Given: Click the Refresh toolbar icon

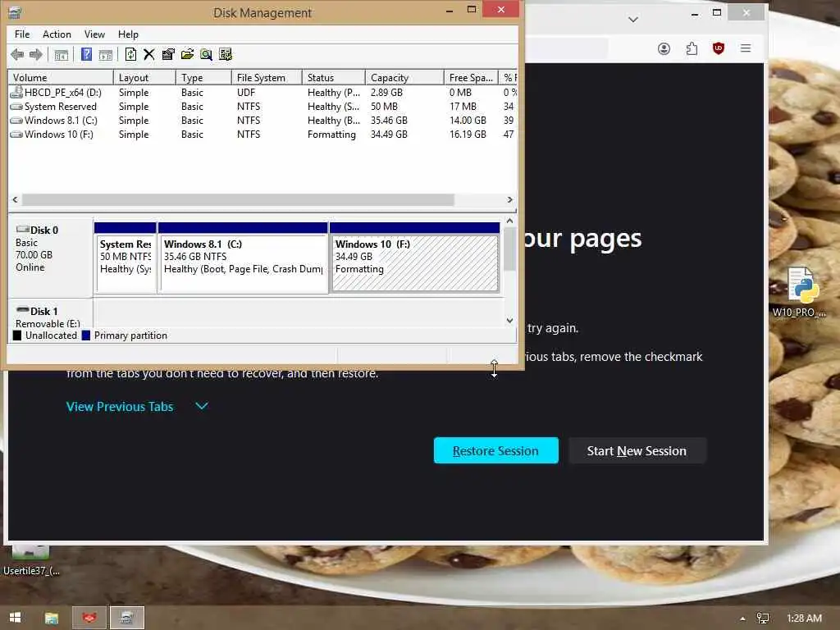Looking at the screenshot, I should (130, 54).
